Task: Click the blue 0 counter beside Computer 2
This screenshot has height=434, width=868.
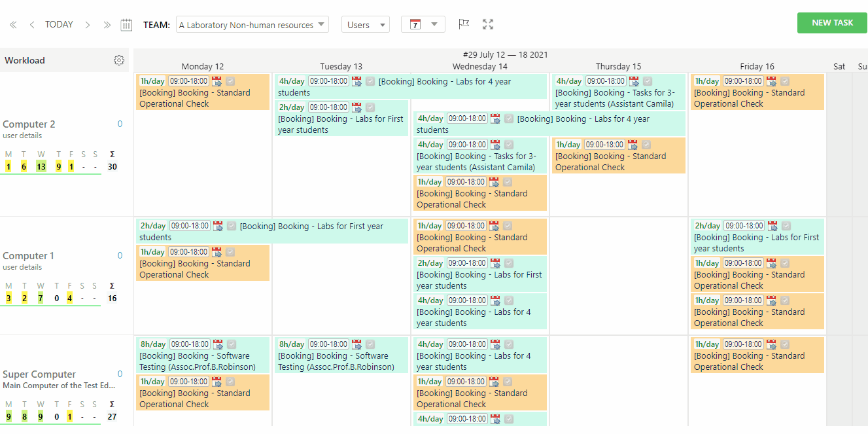Action: click(120, 124)
